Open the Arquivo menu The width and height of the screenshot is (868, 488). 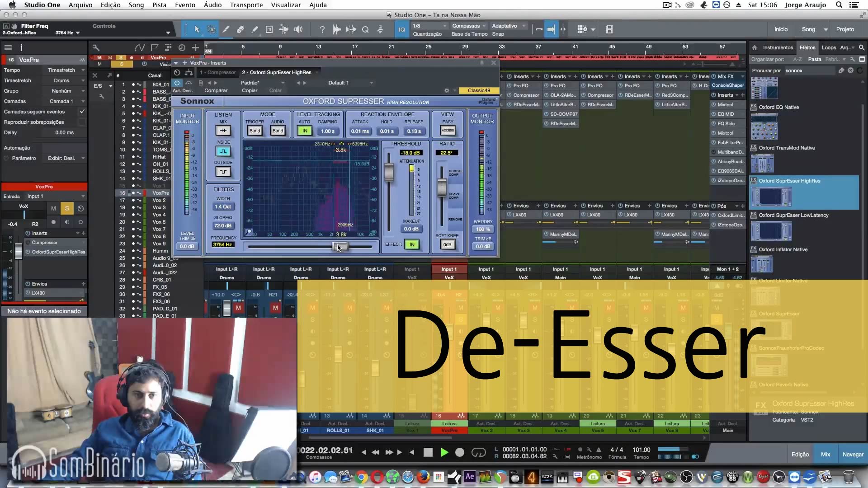click(x=80, y=5)
